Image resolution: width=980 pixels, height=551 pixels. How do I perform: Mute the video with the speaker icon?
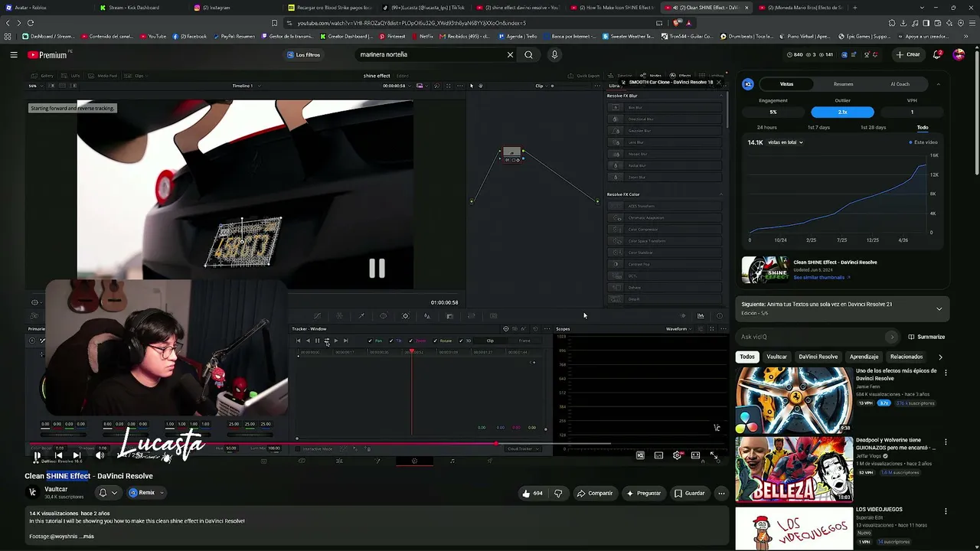[100, 455]
